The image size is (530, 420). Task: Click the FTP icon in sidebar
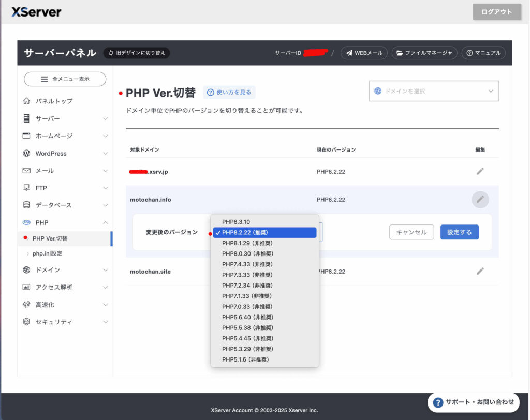pyautogui.click(x=26, y=188)
